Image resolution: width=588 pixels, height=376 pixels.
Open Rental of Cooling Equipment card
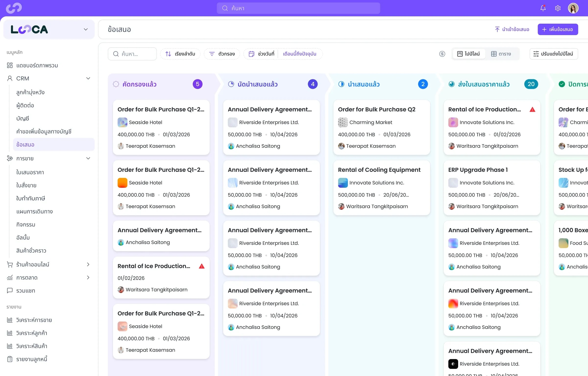click(x=381, y=188)
